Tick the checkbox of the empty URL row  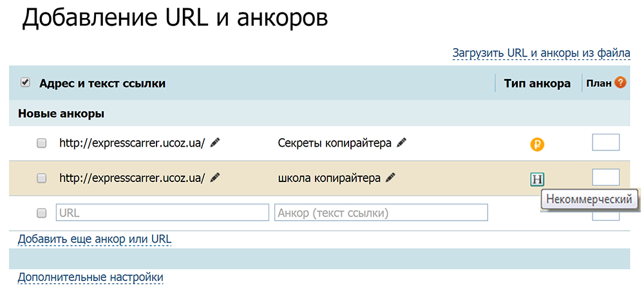pos(42,213)
